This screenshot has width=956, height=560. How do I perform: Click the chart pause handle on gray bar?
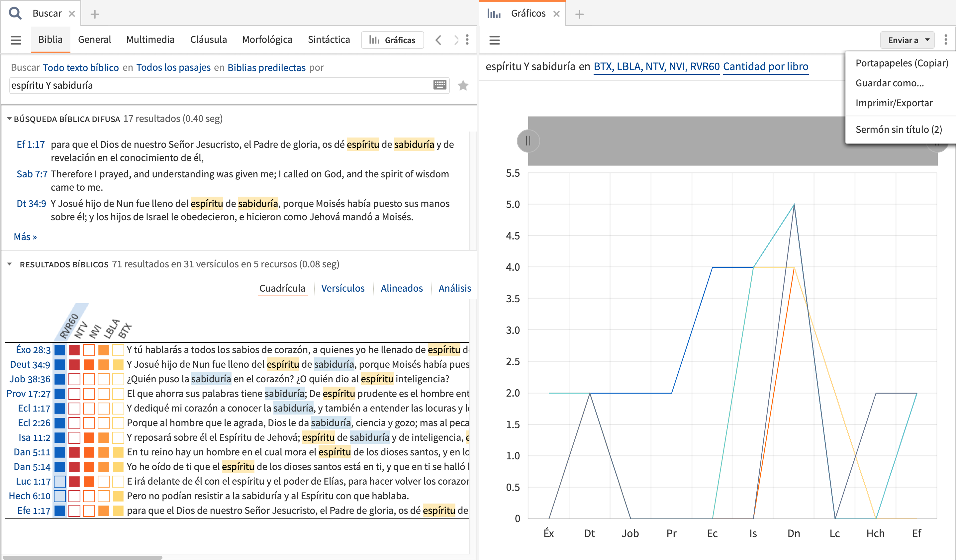[528, 141]
